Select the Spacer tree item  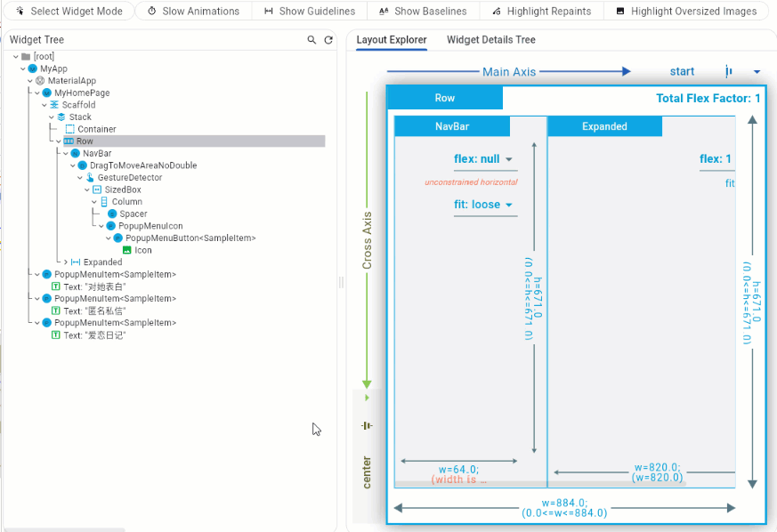click(x=134, y=214)
